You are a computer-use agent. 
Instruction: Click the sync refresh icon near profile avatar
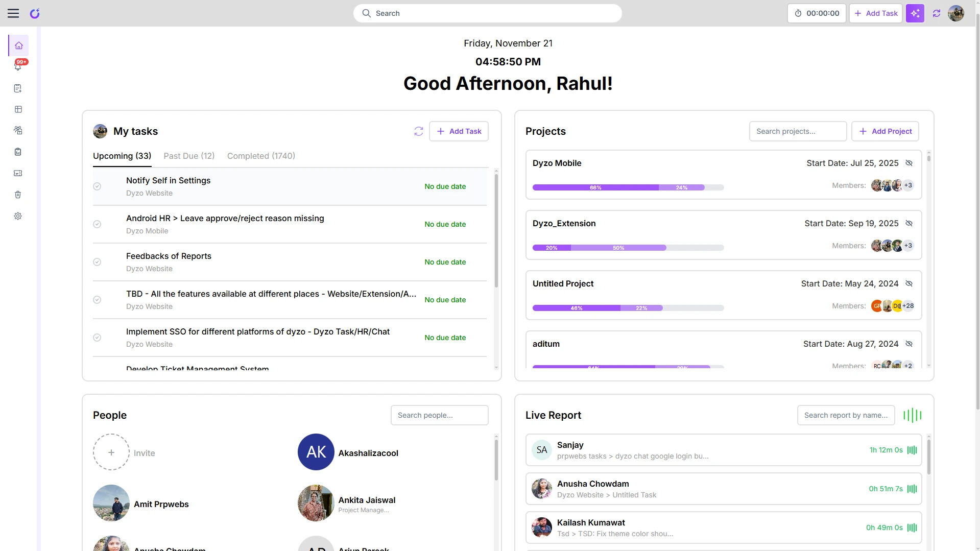point(937,13)
